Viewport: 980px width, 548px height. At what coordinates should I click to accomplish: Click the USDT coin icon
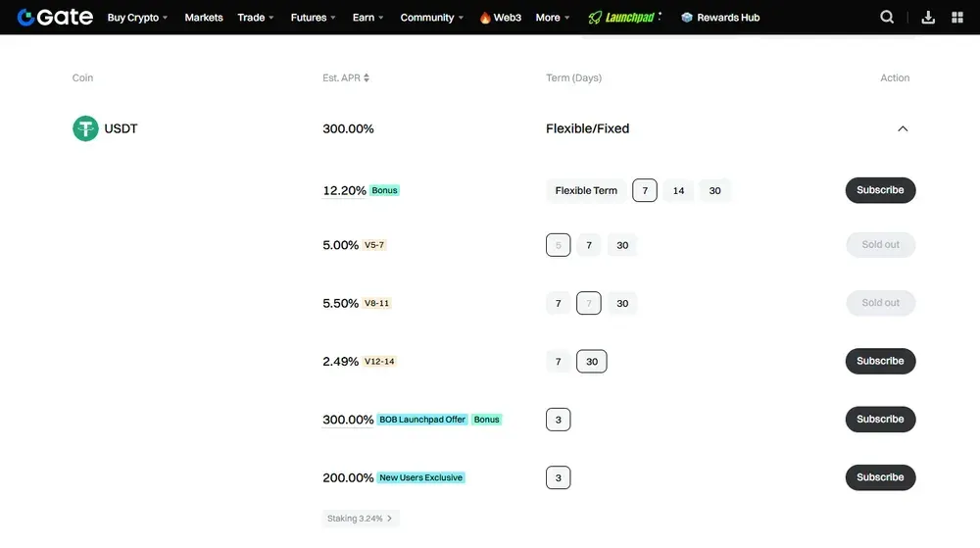[85, 128]
